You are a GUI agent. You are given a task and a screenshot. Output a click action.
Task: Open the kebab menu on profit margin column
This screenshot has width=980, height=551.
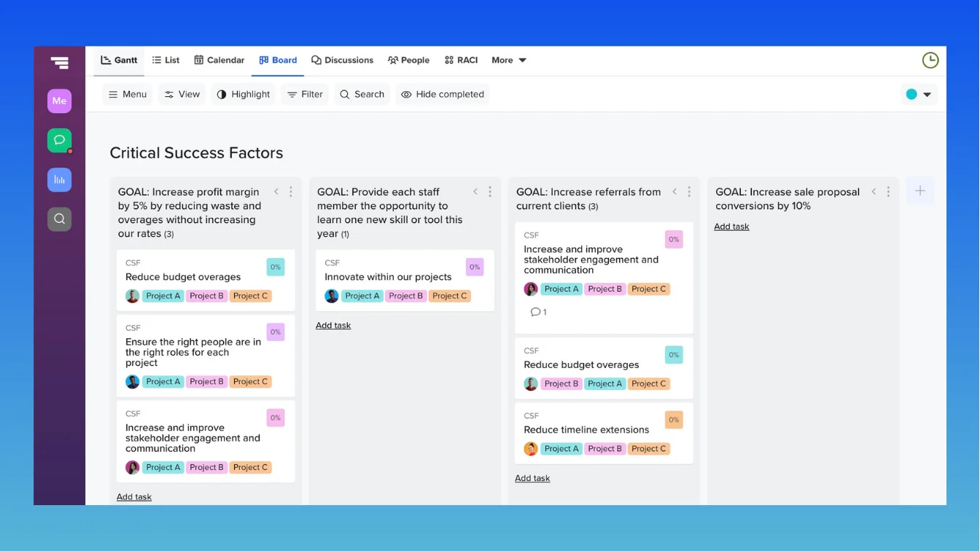[291, 191]
